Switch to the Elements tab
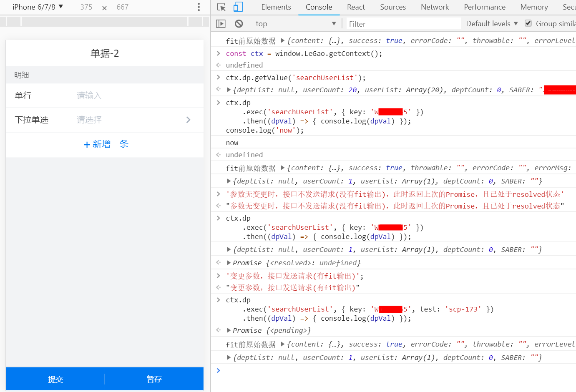This screenshot has width=576, height=392. point(276,7)
